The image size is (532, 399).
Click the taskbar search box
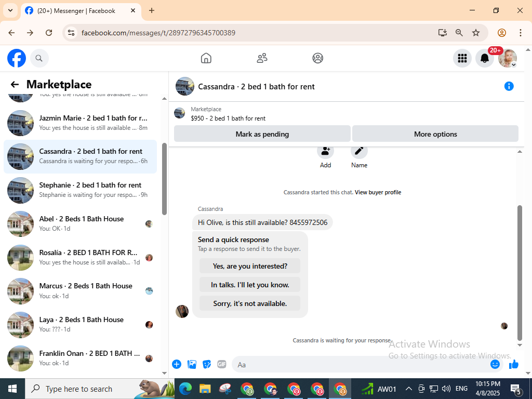click(x=100, y=389)
